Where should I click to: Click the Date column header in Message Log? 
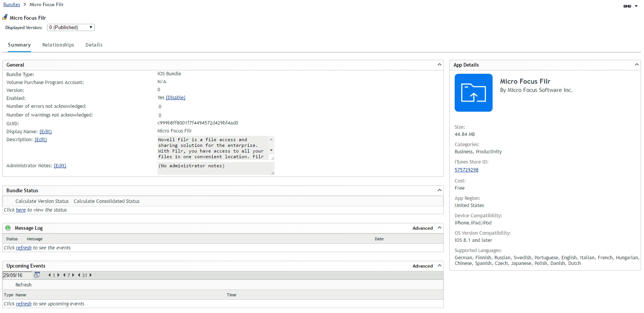tap(379, 239)
